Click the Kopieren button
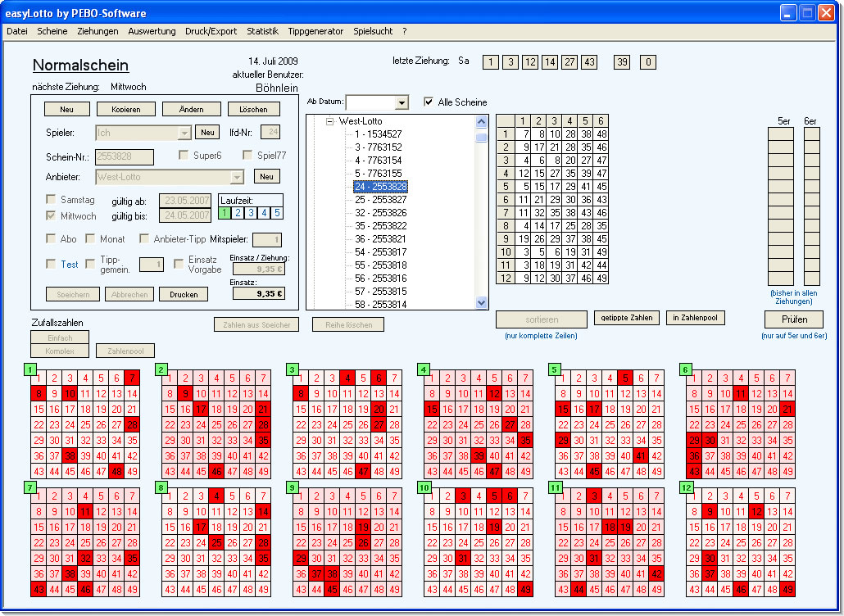 click(x=126, y=109)
